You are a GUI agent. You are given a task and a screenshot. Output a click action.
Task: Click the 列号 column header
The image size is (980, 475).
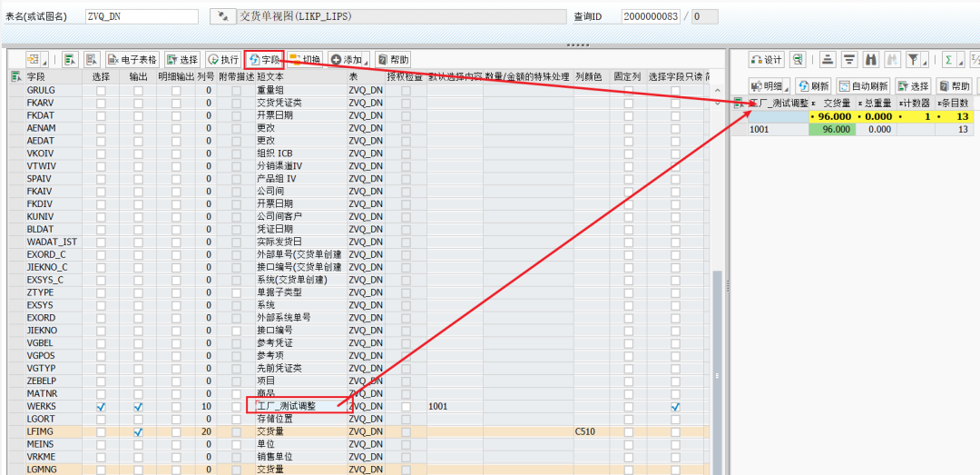click(x=205, y=77)
